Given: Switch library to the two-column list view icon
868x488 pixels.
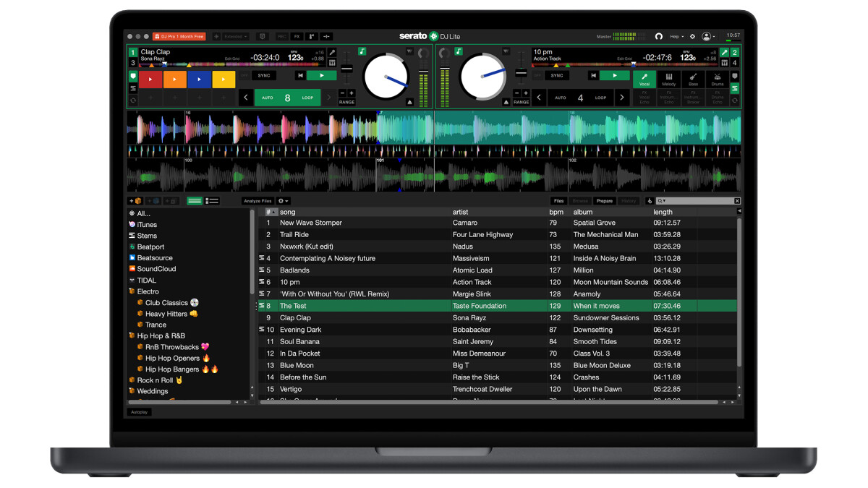Looking at the screenshot, I should [x=212, y=201].
